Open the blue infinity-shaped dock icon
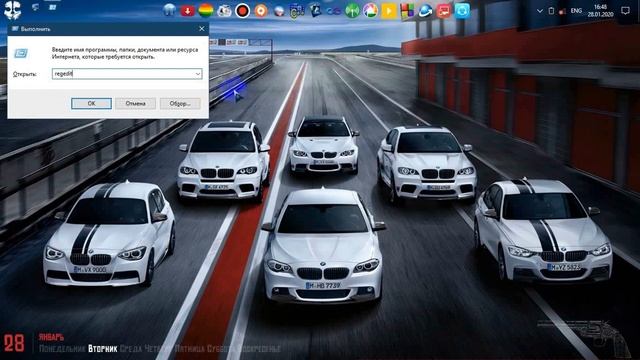 coord(334,11)
